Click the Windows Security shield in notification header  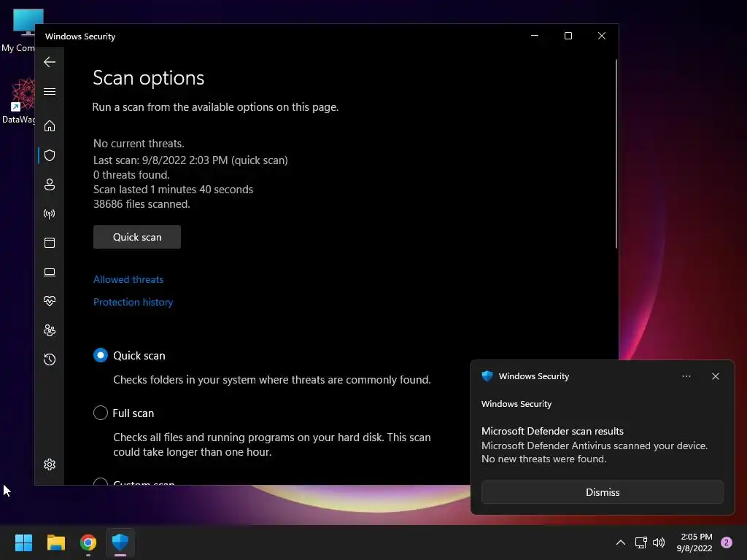pos(487,376)
